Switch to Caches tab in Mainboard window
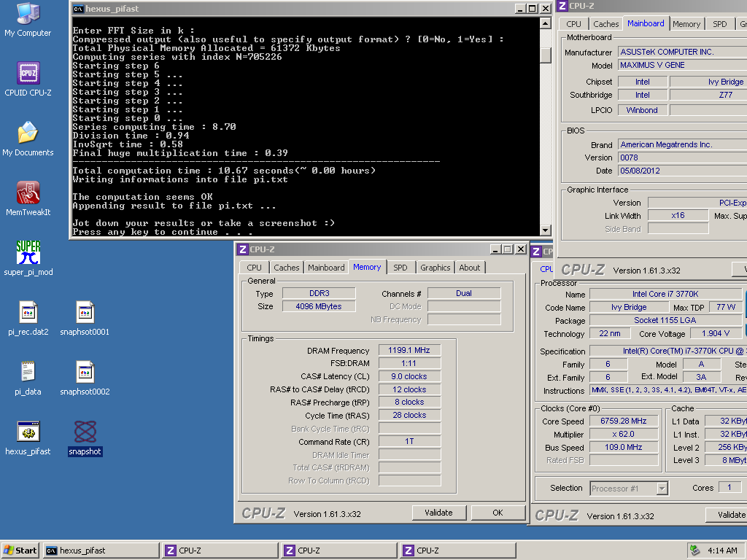Screen dimensions: 747x560 605,24
